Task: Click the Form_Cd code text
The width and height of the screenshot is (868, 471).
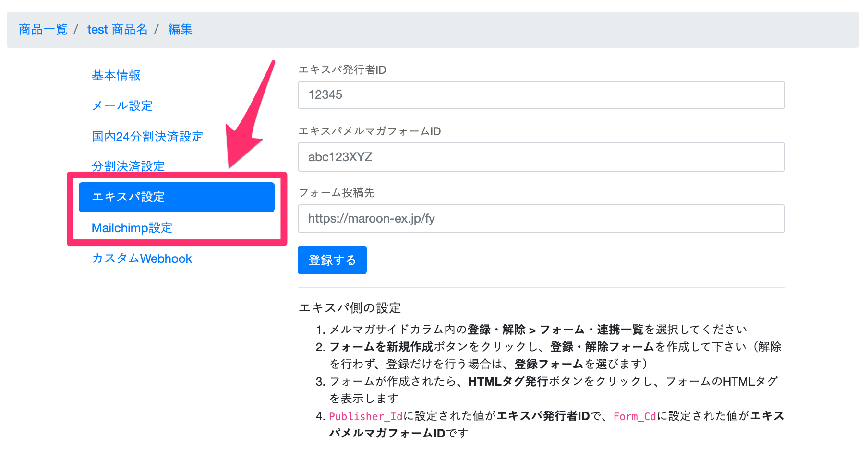Action: (635, 416)
